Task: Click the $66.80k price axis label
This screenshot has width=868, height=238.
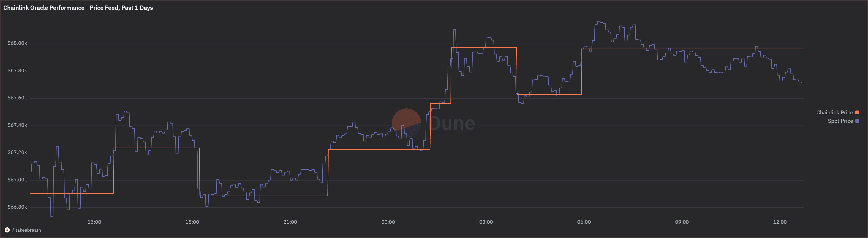Action: click(17, 207)
